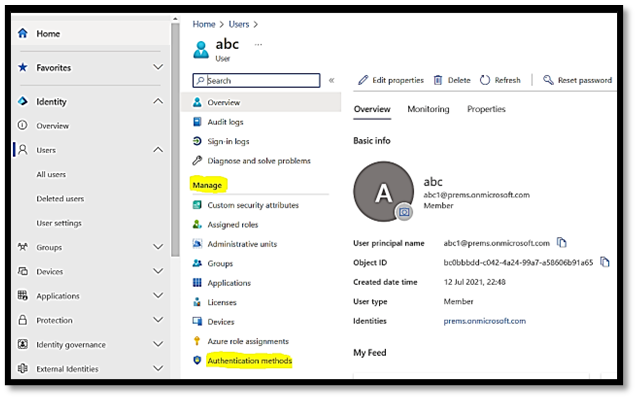Open the prems.onmicrosoft.com identities link
The height and width of the screenshot is (398, 636).
[484, 321]
